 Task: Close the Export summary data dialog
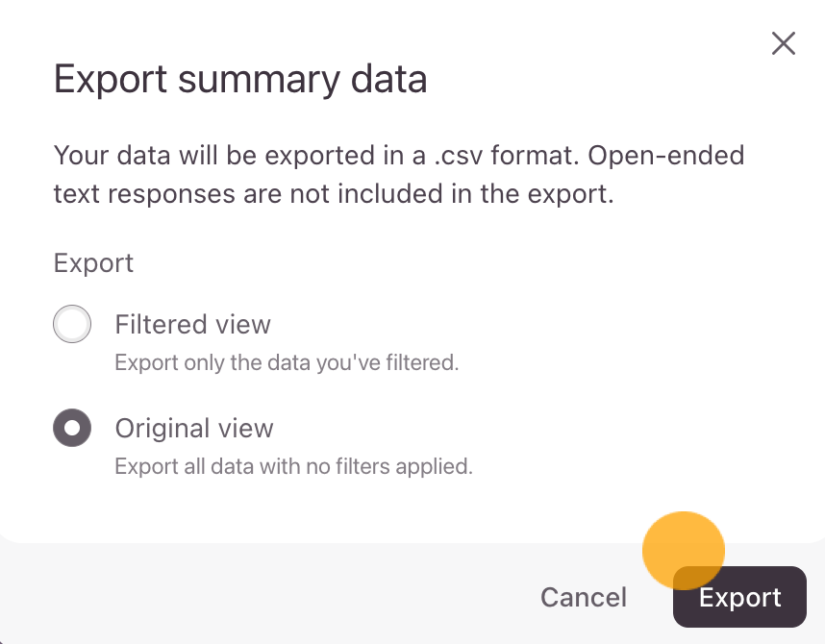(x=784, y=43)
